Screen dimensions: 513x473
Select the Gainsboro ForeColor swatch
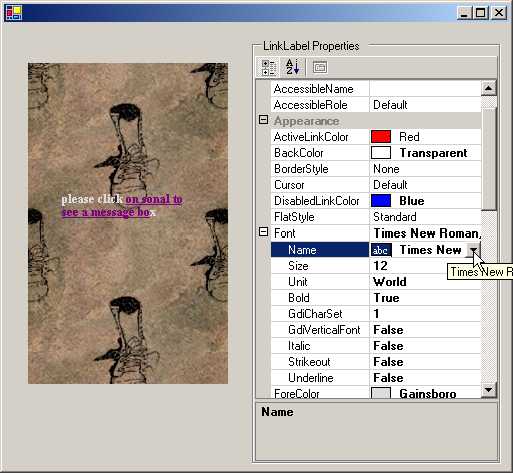click(x=381, y=393)
